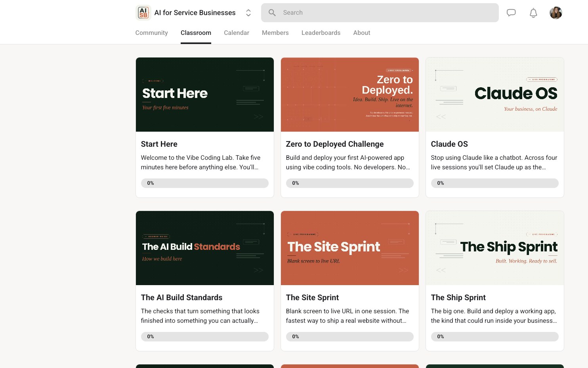Open the About tab
Image resolution: width=588 pixels, height=368 pixels.
coord(362,33)
